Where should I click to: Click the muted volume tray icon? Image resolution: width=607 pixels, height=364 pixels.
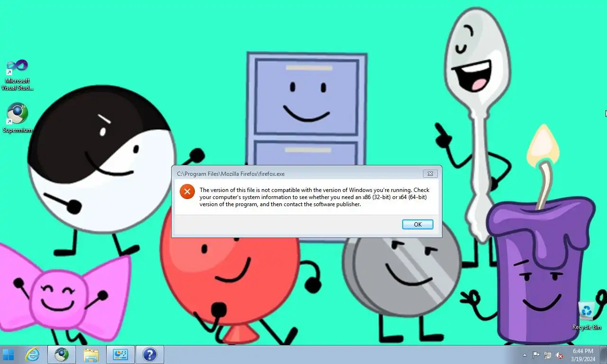(559, 355)
